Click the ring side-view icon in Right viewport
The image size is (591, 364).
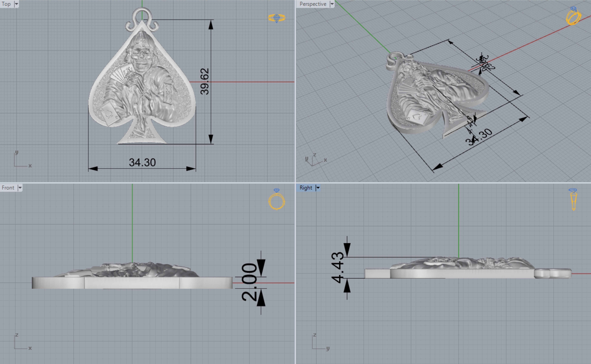pos(573,199)
